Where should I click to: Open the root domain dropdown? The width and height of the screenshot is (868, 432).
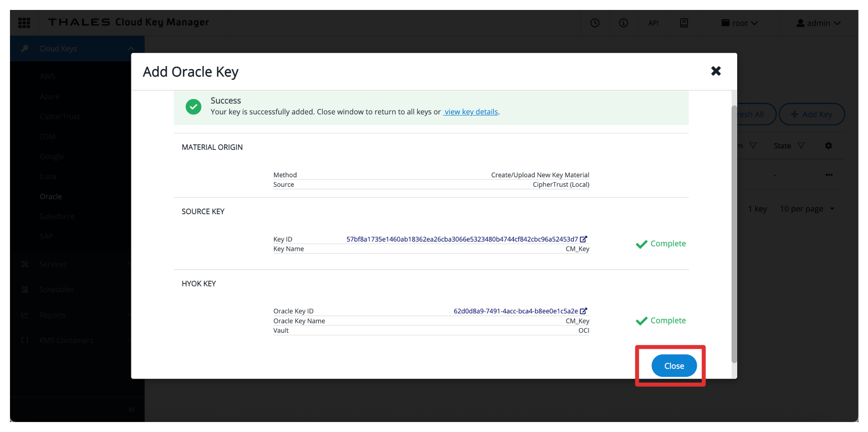740,23
